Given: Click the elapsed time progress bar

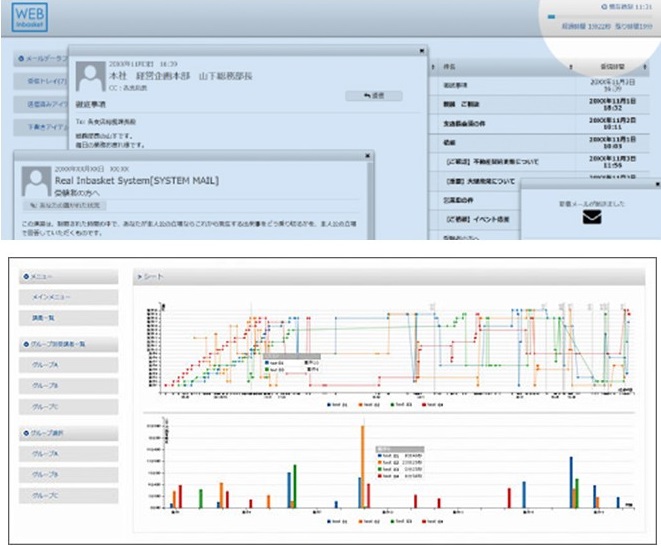Looking at the screenshot, I should coord(599,17).
